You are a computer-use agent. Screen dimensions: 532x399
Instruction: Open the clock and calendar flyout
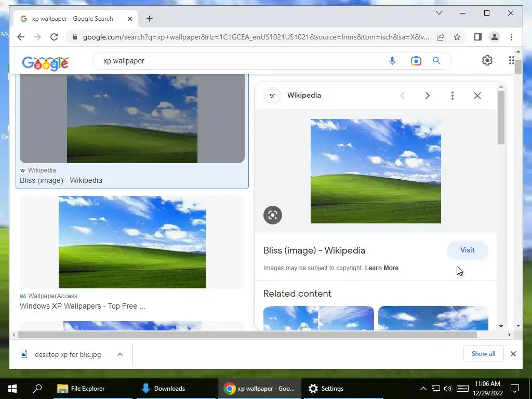point(487,389)
